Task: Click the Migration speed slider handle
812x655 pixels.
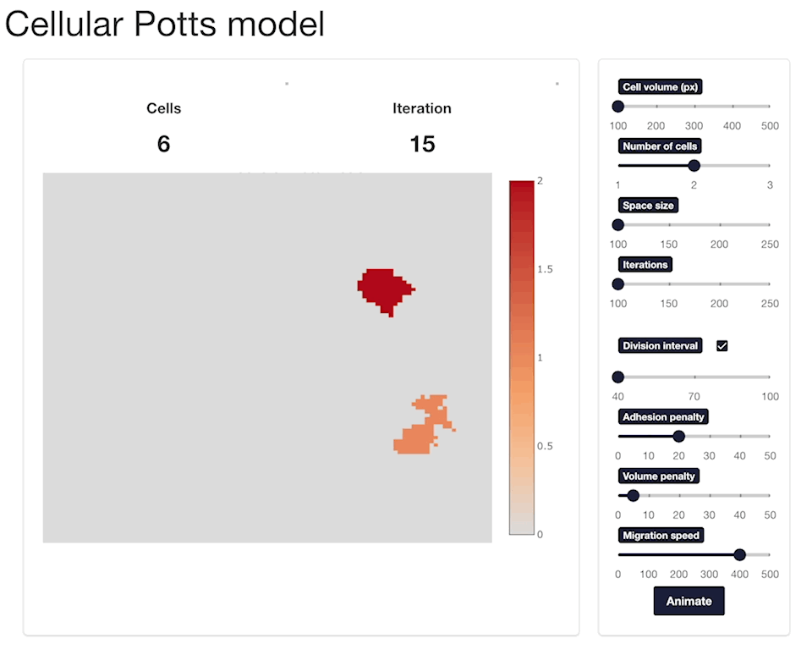Action: (739, 554)
